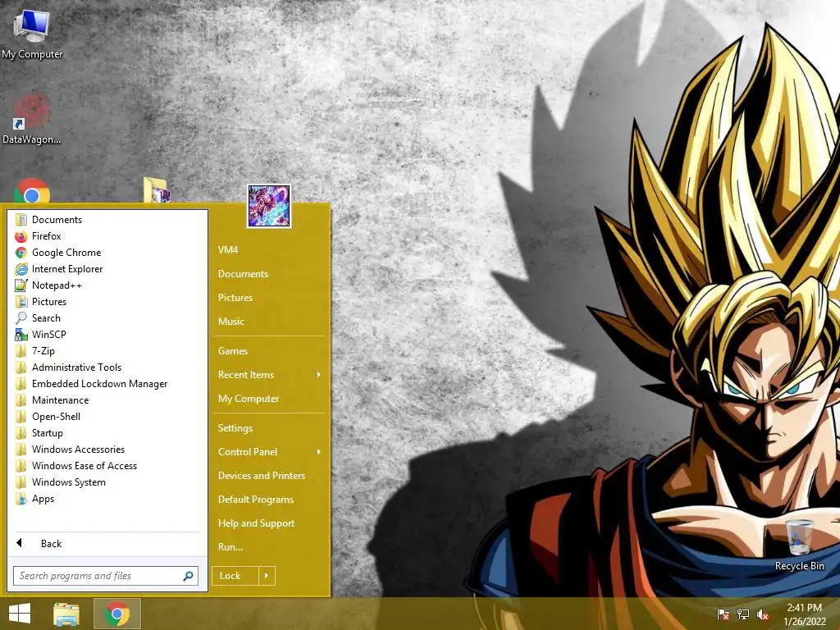Screen dimensions: 840x630
Task: Expand the Recent Items submenu arrow
Action: 319,374
